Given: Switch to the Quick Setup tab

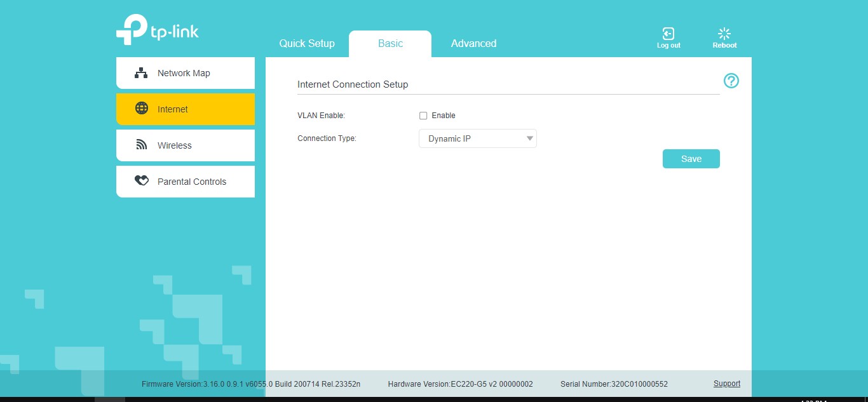Looking at the screenshot, I should click(x=307, y=44).
